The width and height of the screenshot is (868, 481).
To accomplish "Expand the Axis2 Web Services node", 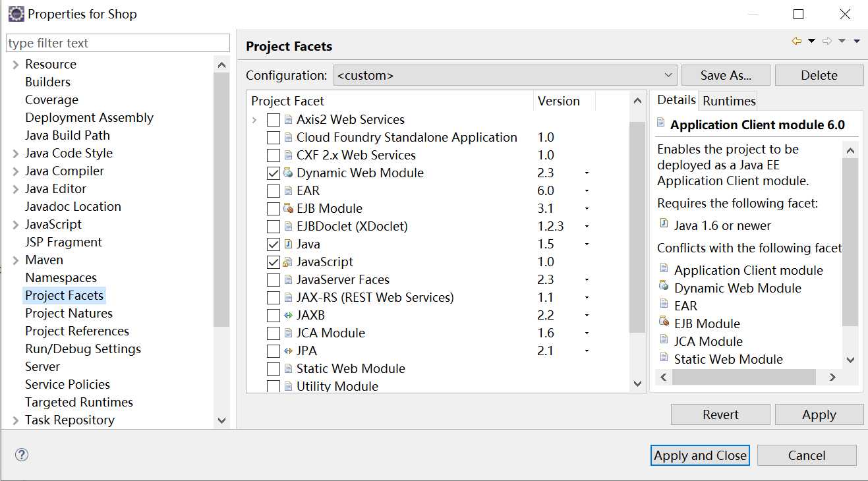I will pos(254,120).
